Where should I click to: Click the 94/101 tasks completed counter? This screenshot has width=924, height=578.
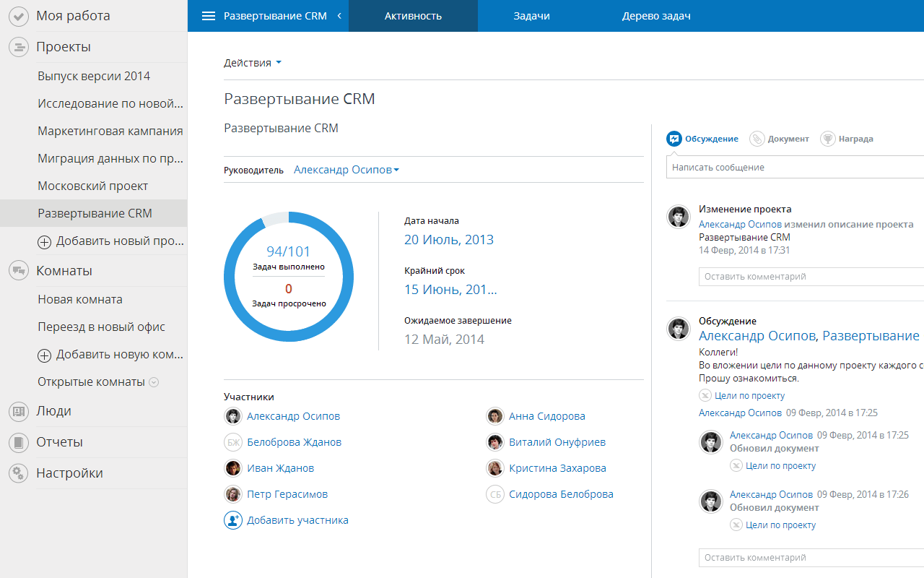[289, 251]
